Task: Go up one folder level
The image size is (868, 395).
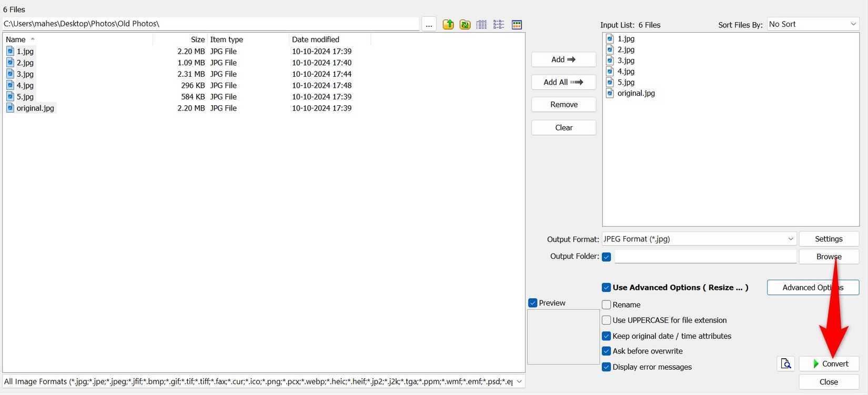Action: [448, 25]
